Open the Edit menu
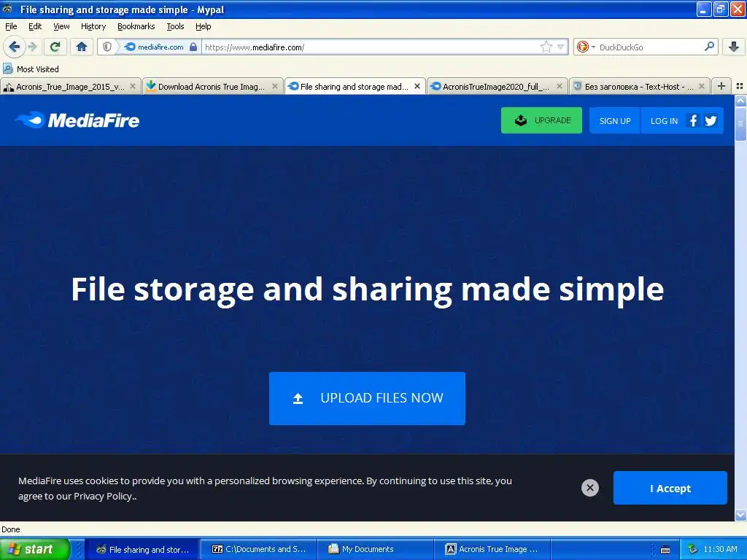 [x=35, y=26]
